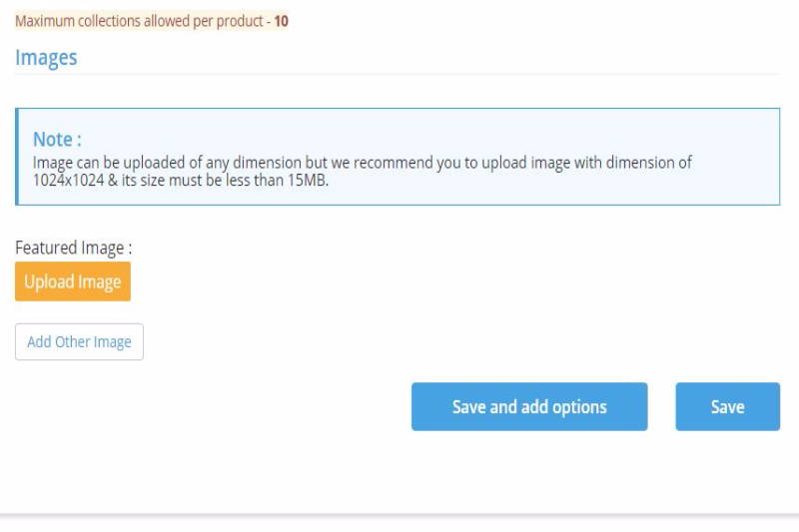Click the Featured Image label

(x=73, y=248)
